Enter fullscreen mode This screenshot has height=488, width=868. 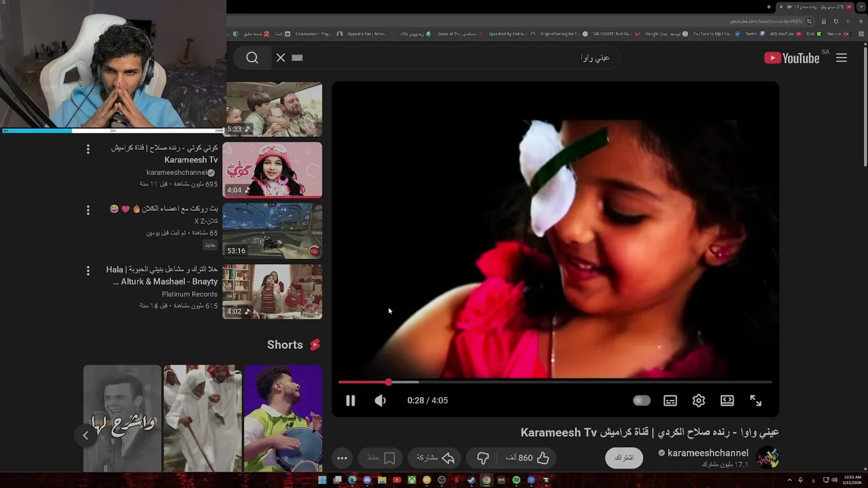[755, 401]
